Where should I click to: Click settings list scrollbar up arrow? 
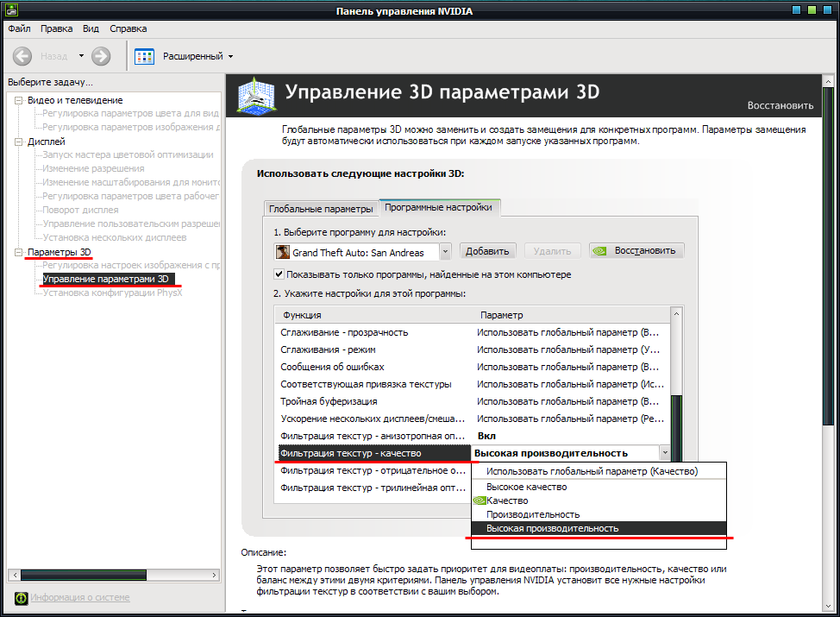[677, 313]
